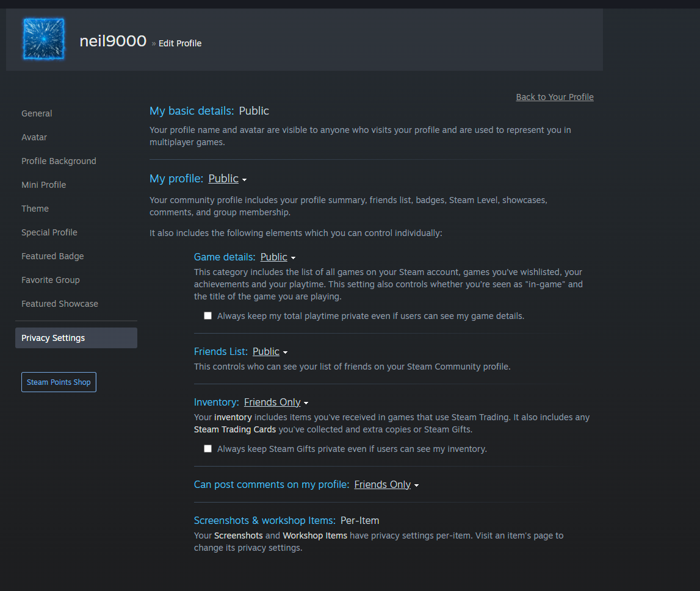Toggle always keep total playtime private checkbox
700x591 pixels.
[207, 316]
